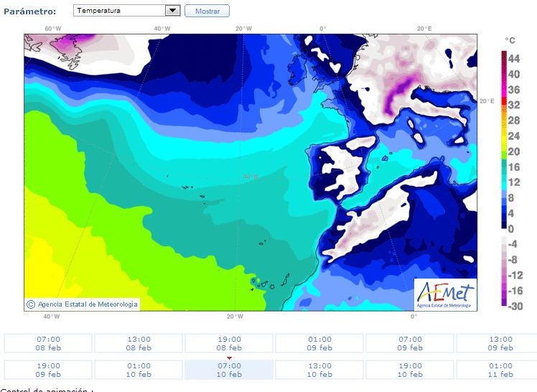Click the AEMet logo on the map
Image resolution: width=537 pixels, height=392 pixels.
445,294
